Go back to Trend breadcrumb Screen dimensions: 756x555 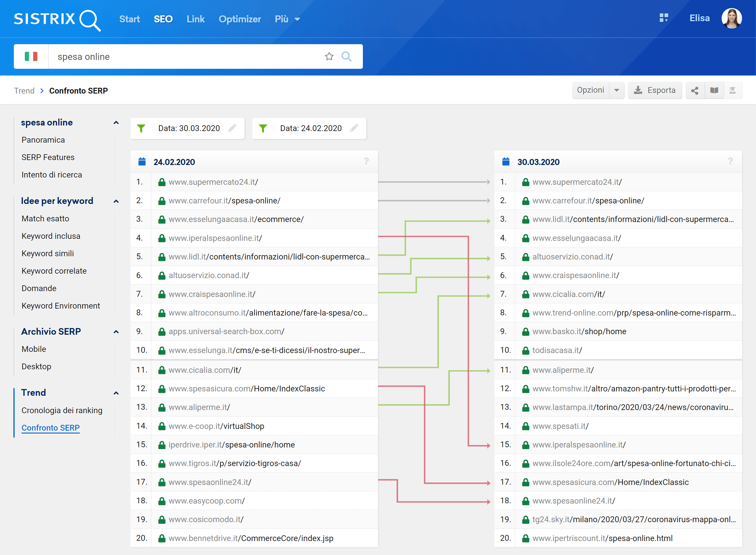pyautogui.click(x=24, y=91)
